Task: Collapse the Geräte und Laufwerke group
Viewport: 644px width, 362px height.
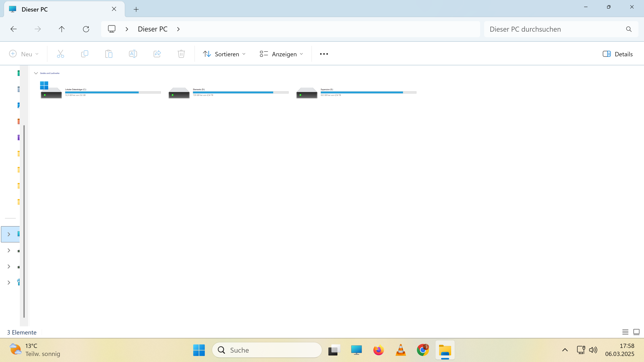Action: (x=36, y=73)
